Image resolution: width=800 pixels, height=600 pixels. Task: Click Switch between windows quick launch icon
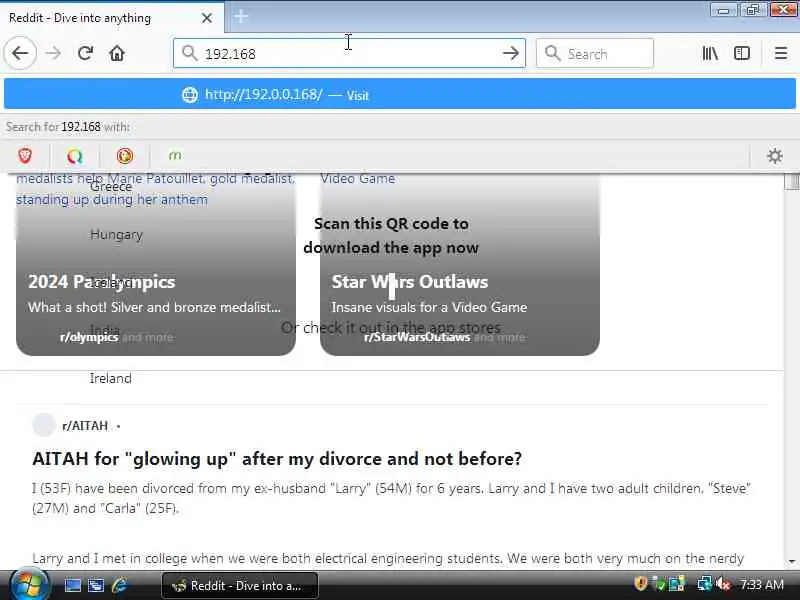(95, 585)
